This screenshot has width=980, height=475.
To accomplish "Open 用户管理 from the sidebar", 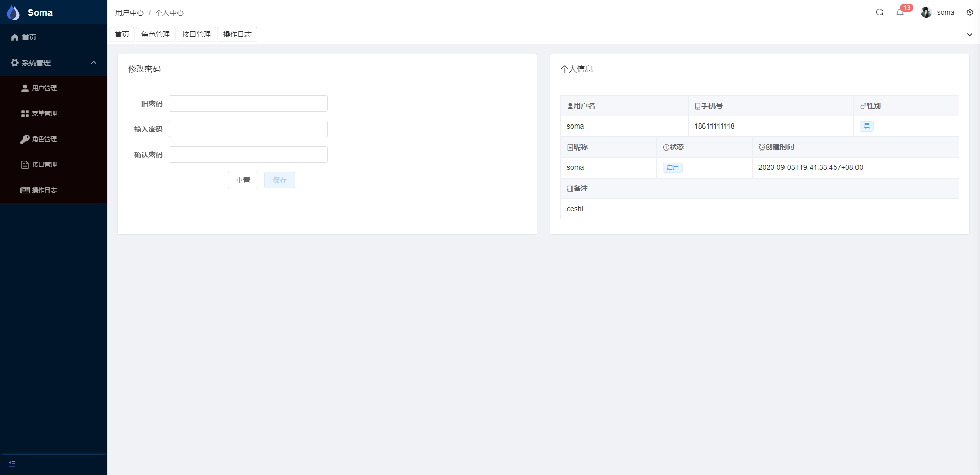I will point(44,88).
